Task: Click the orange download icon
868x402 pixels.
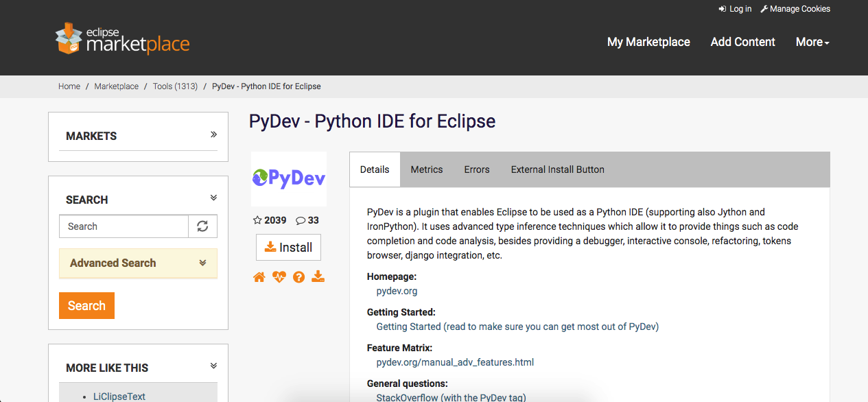Action: tap(318, 276)
